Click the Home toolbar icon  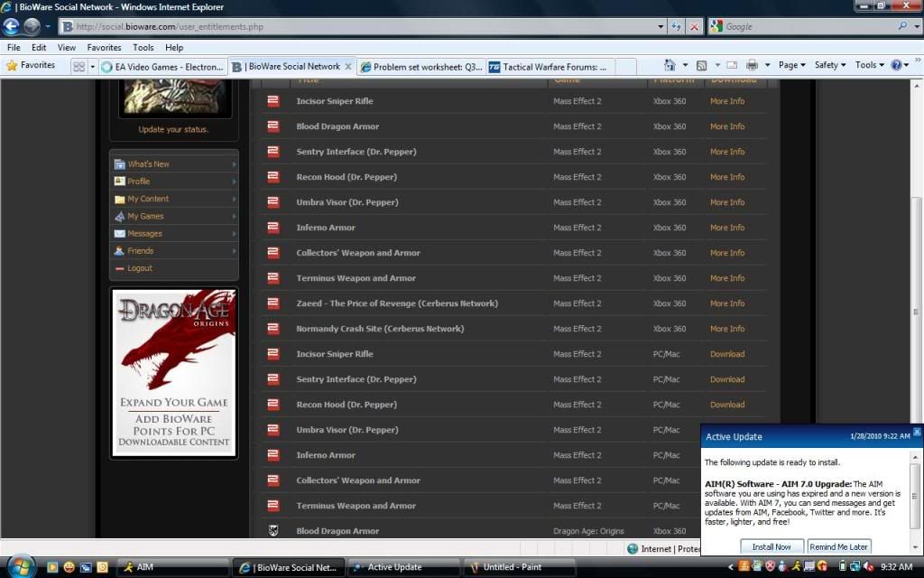pyautogui.click(x=670, y=65)
